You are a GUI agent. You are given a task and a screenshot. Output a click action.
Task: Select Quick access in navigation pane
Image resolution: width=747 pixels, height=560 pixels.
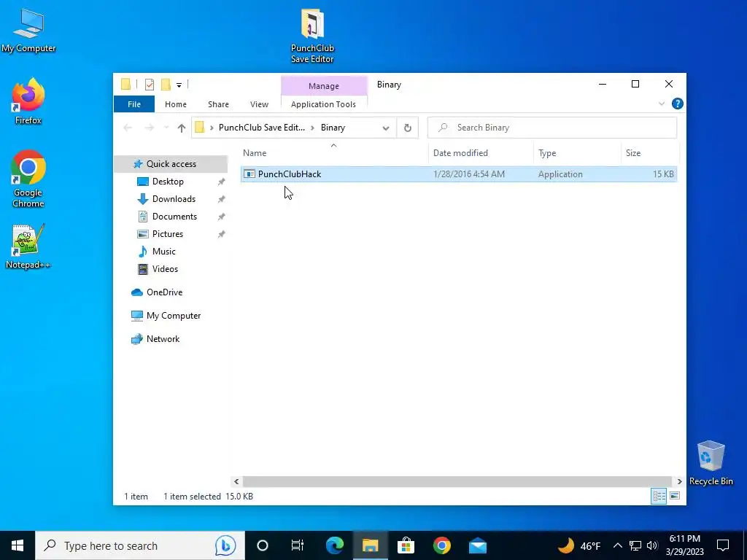[171, 164]
